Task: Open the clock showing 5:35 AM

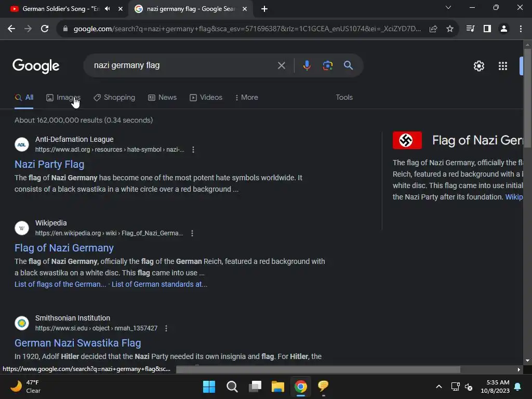Action: [495, 387]
